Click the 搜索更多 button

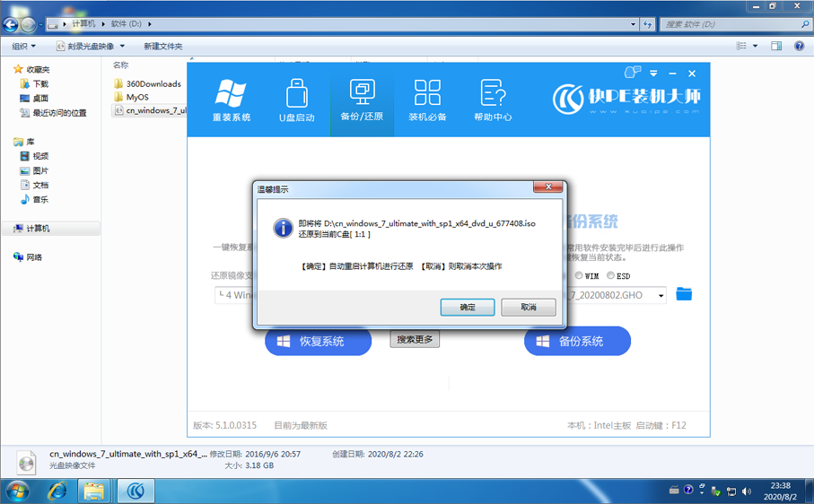pos(415,339)
